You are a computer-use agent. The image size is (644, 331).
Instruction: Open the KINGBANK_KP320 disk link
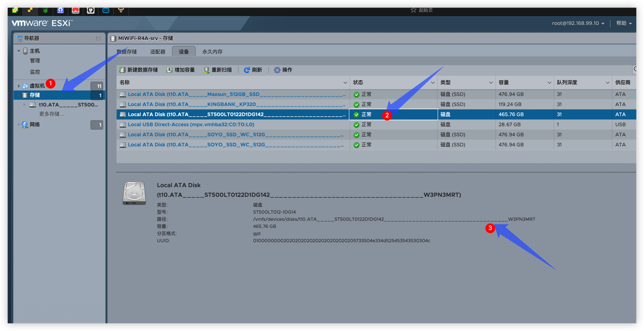tap(236, 104)
